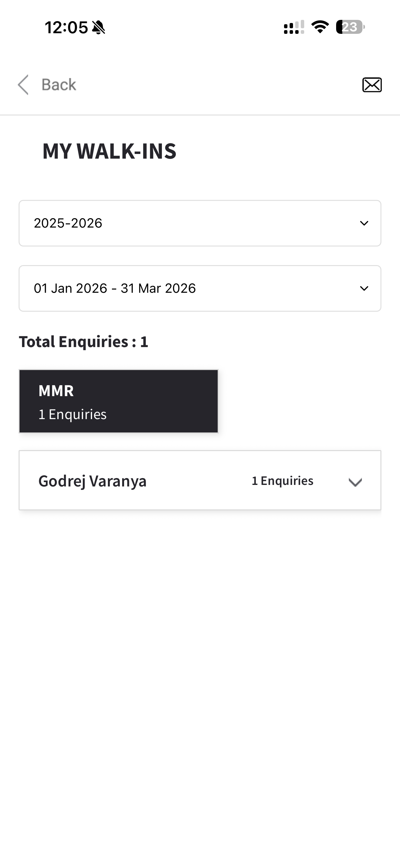Open the 2025-2026 financial year dropdown
The height and width of the screenshot is (868, 400).
[x=199, y=223]
